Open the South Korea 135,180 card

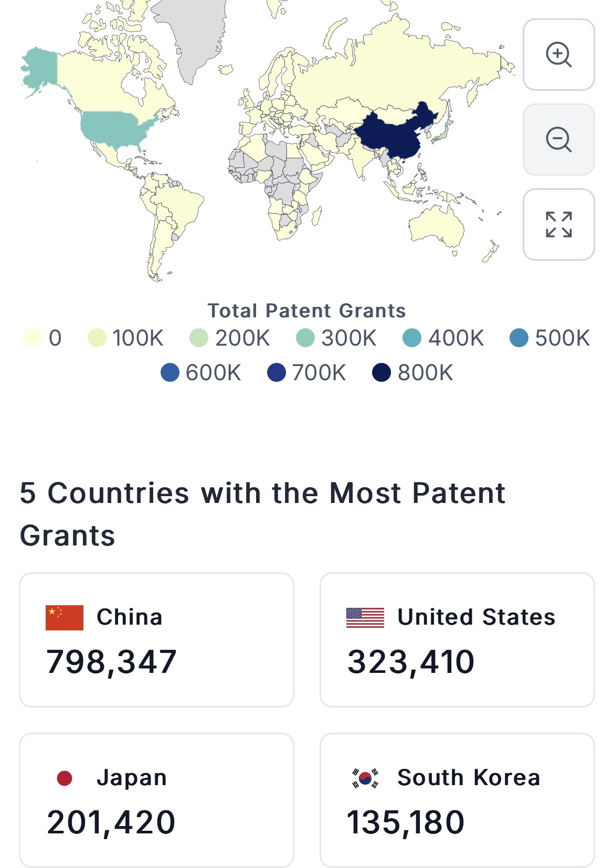(x=457, y=800)
